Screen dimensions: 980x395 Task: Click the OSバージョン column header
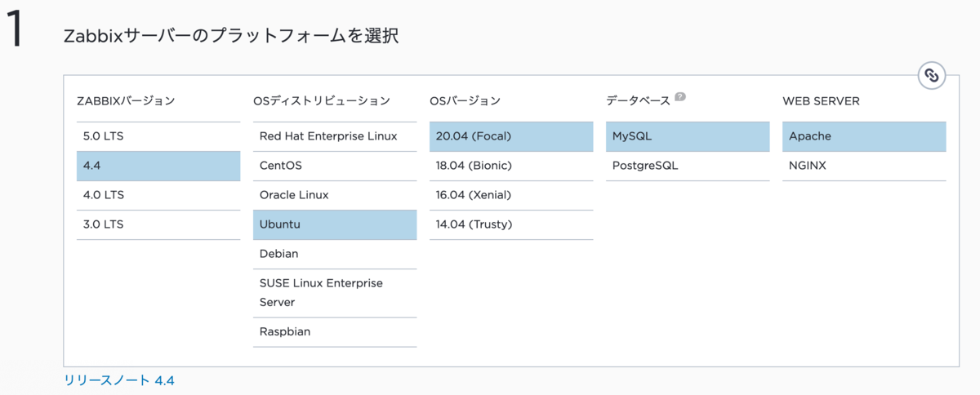(465, 101)
